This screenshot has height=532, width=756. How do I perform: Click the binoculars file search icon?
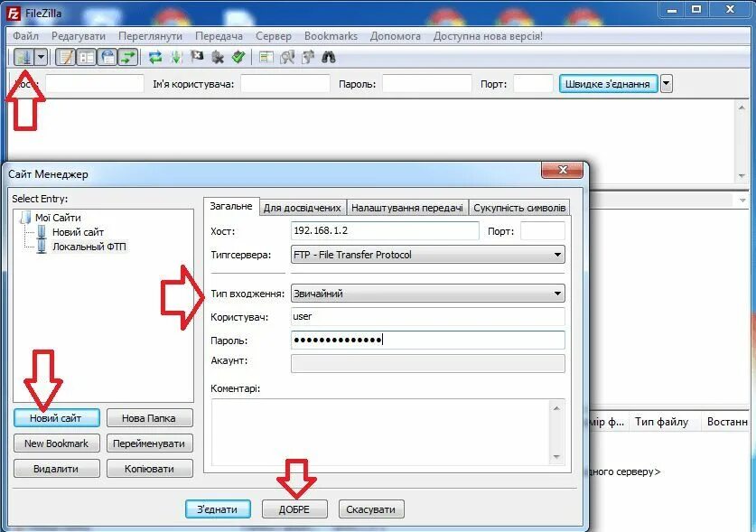329,58
